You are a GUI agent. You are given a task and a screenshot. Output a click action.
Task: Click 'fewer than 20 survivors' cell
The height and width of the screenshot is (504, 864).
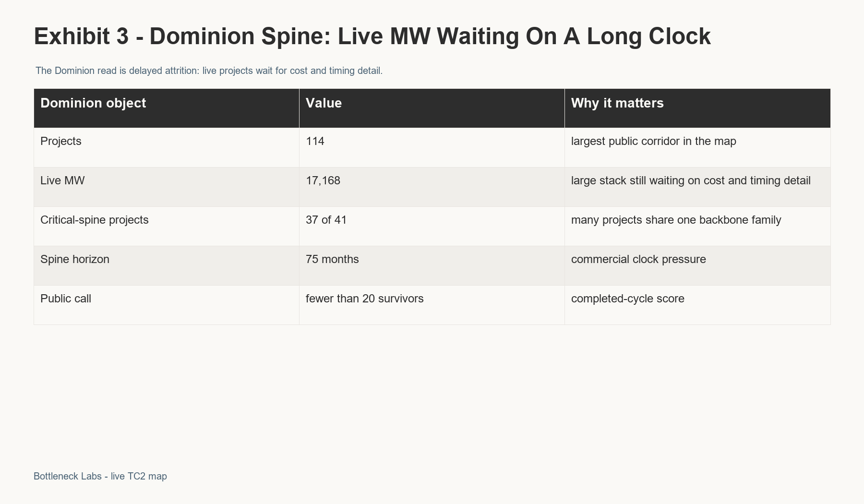point(432,305)
